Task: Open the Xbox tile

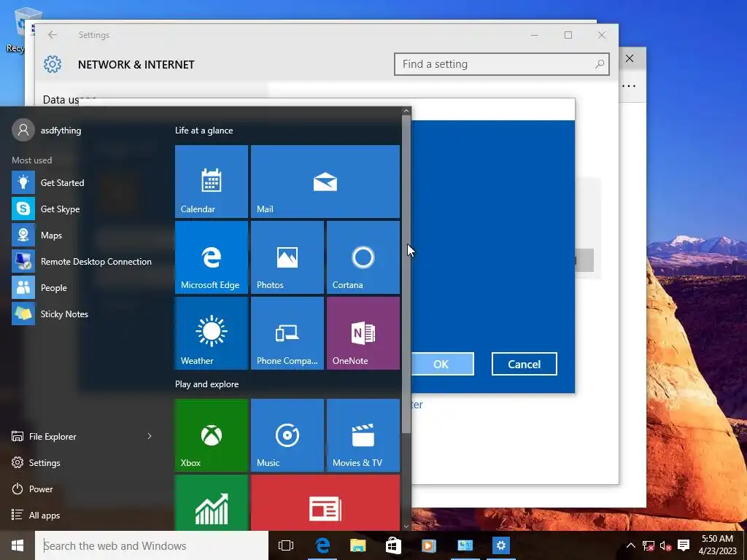Action: 212,435
